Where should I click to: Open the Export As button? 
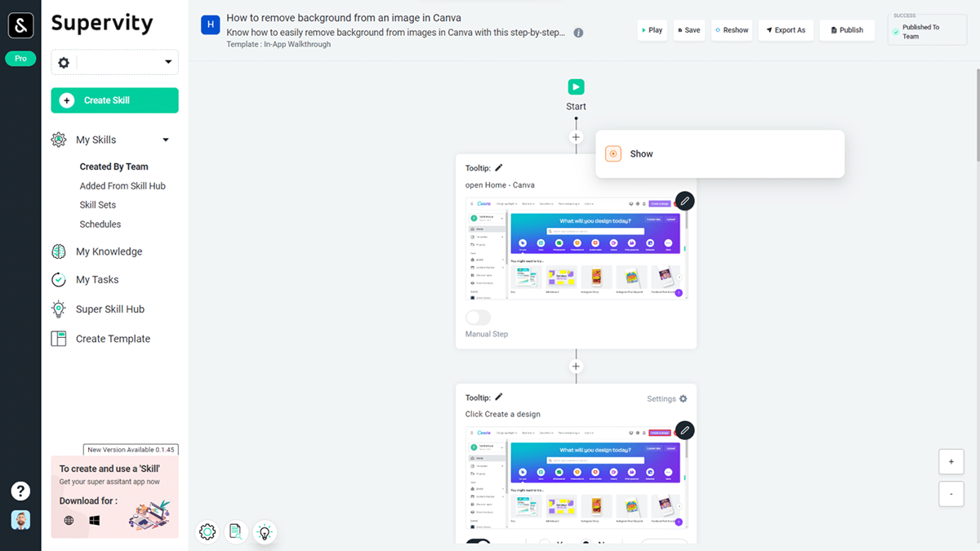(786, 30)
